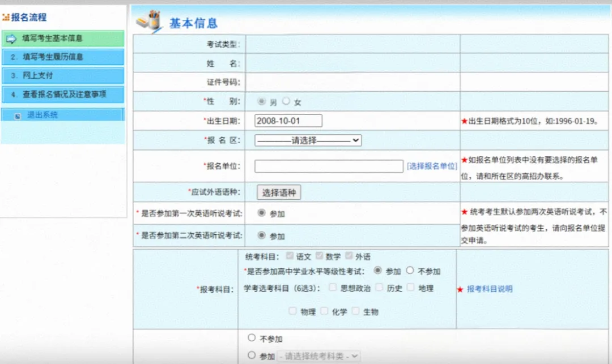Open step 4 查看报名情况及注意事项
Screen dimensions: 612x364
[63, 95]
